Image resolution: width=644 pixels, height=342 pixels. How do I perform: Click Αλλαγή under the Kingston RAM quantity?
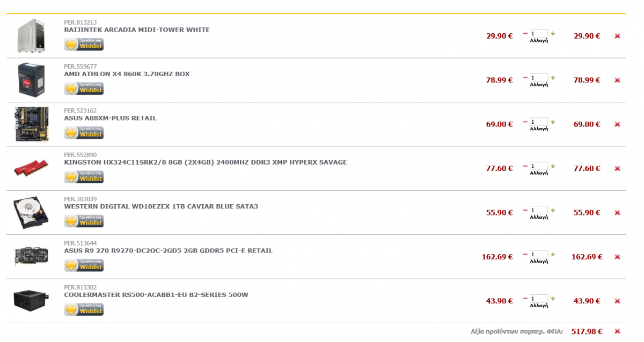539,173
